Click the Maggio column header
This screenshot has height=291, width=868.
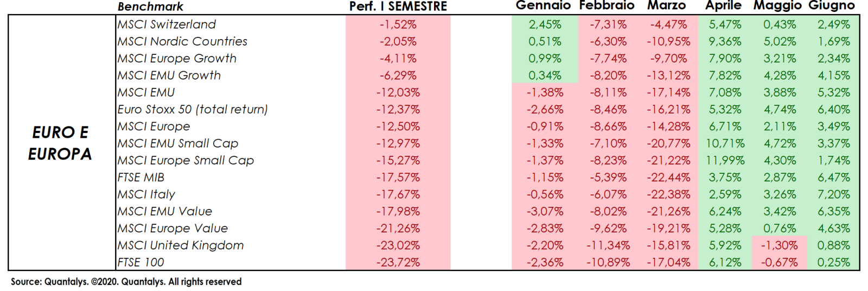pyautogui.click(x=777, y=6)
